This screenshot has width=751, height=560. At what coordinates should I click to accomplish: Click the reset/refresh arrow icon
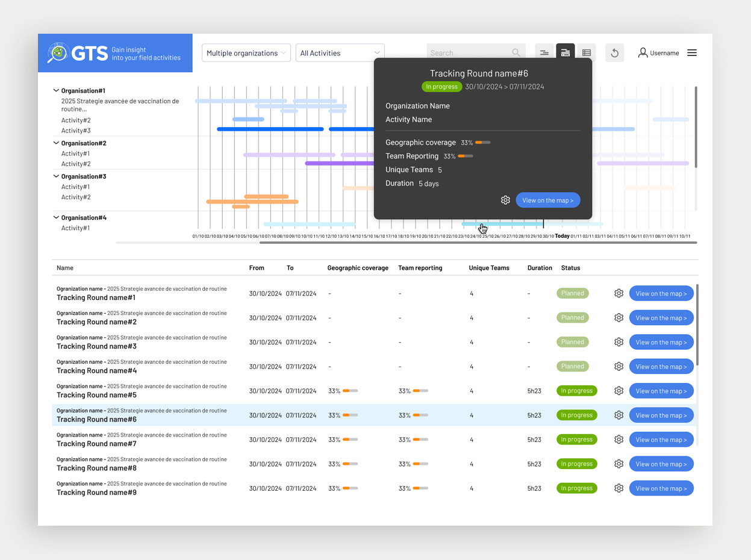[614, 53]
